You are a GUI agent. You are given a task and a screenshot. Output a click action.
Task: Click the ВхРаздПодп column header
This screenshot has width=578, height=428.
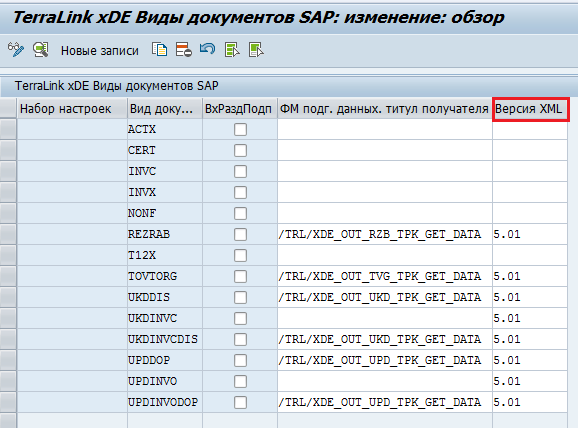point(240,109)
